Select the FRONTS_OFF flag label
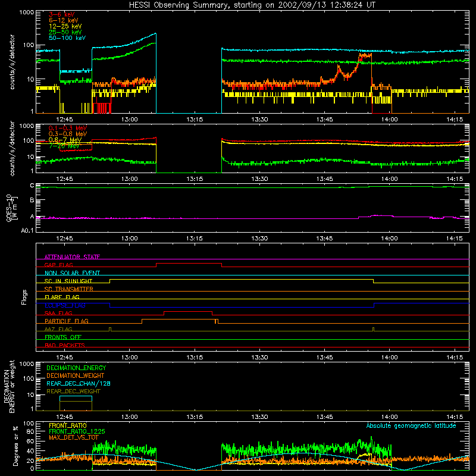 coord(63,337)
